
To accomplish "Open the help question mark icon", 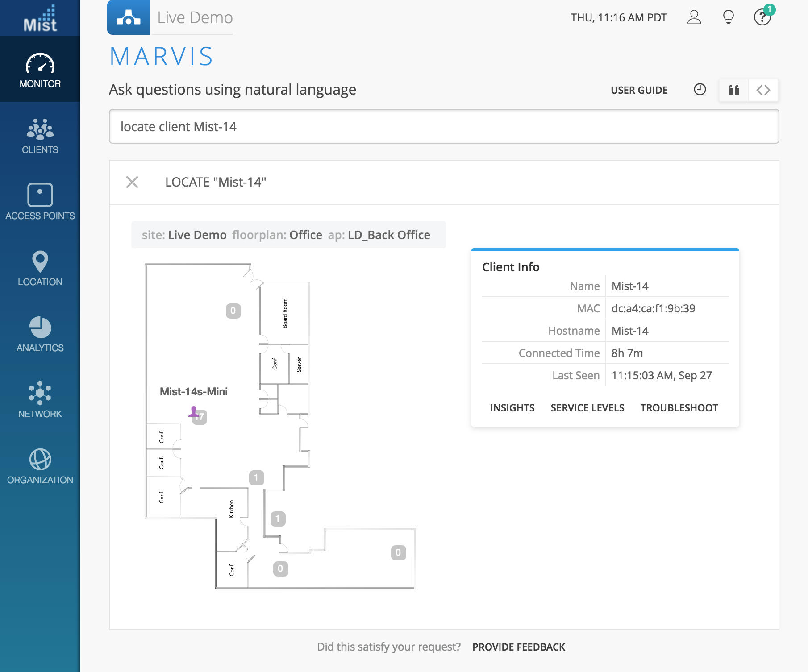I will [x=762, y=17].
